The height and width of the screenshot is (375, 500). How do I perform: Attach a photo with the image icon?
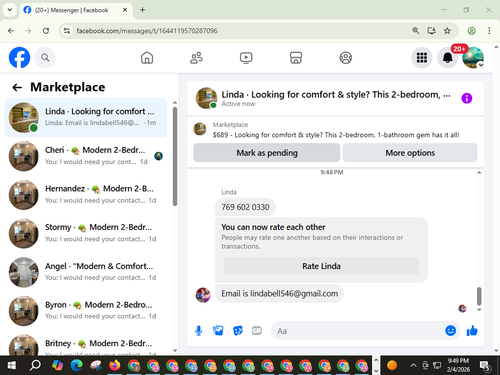[218, 331]
